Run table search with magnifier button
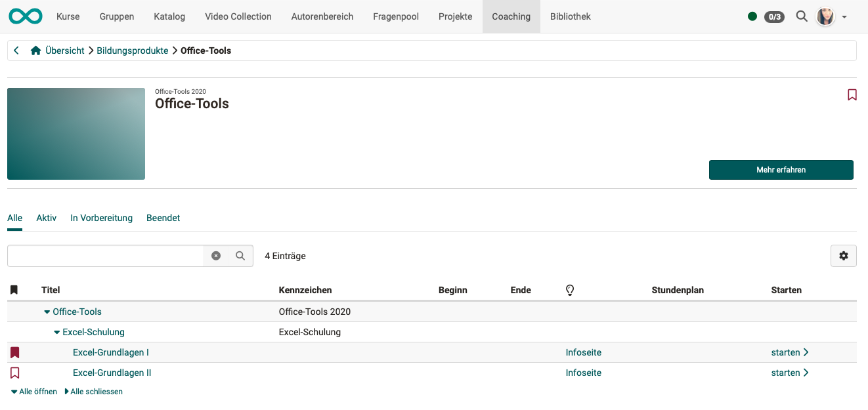The image size is (868, 410). point(240,256)
